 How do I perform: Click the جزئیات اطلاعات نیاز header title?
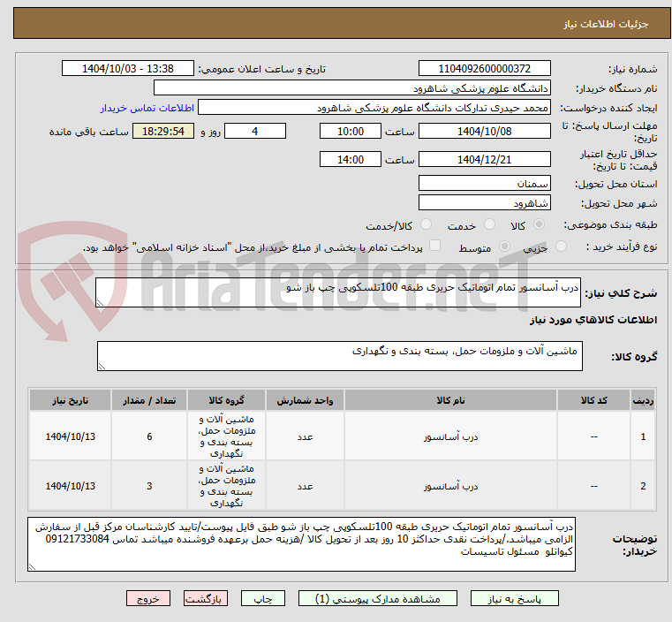(x=606, y=24)
